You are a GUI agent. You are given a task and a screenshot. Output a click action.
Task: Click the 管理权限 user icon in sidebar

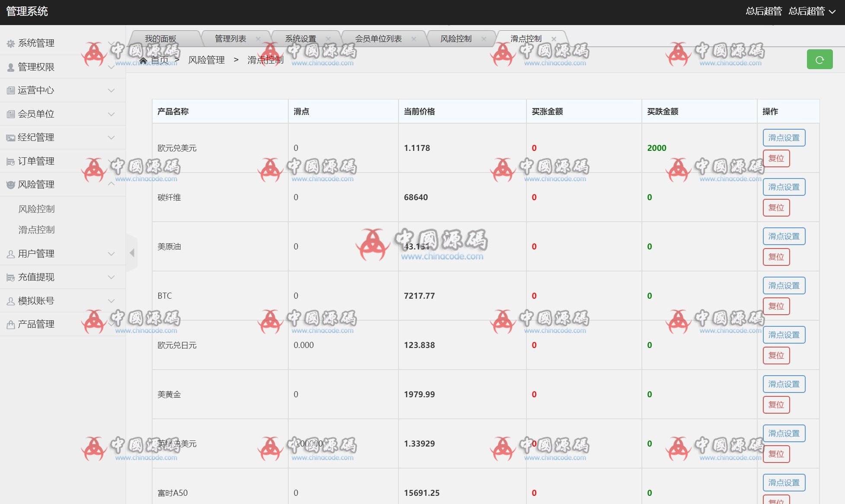tap(10, 67)
